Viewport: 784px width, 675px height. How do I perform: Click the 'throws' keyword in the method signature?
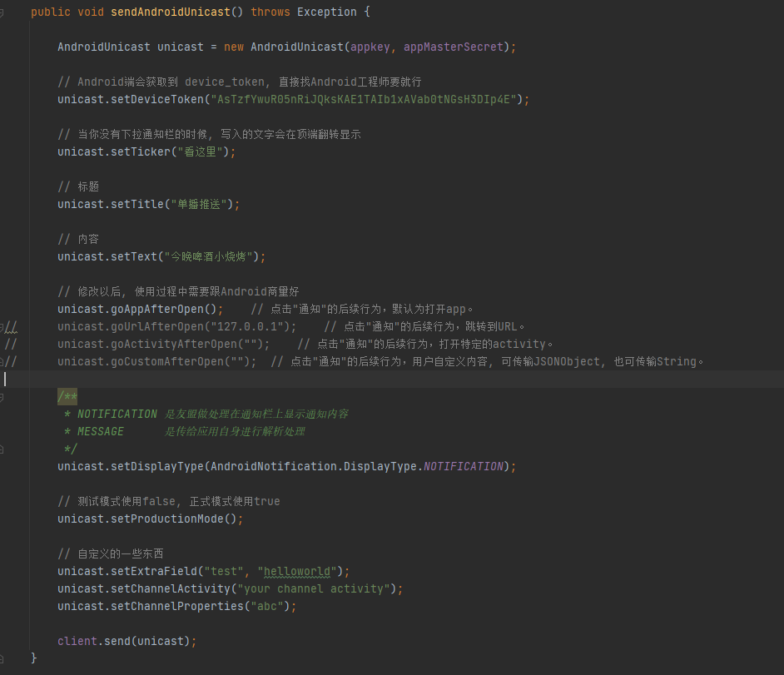[x=270, y=12]
